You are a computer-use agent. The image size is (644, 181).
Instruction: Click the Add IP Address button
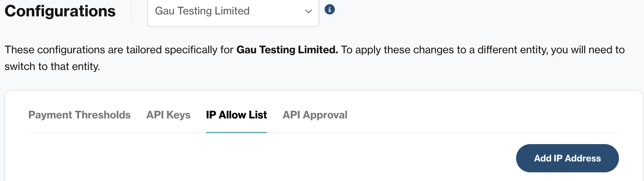[x=568, y=158]
